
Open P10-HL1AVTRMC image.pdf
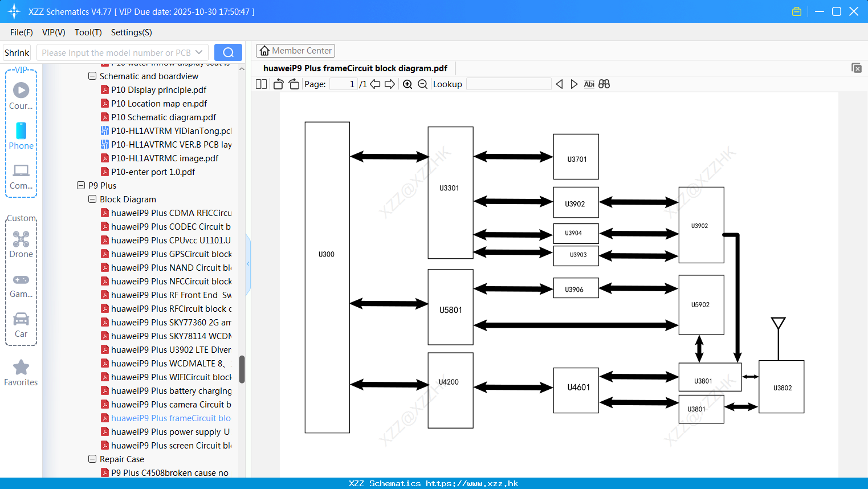click(165, 158)
